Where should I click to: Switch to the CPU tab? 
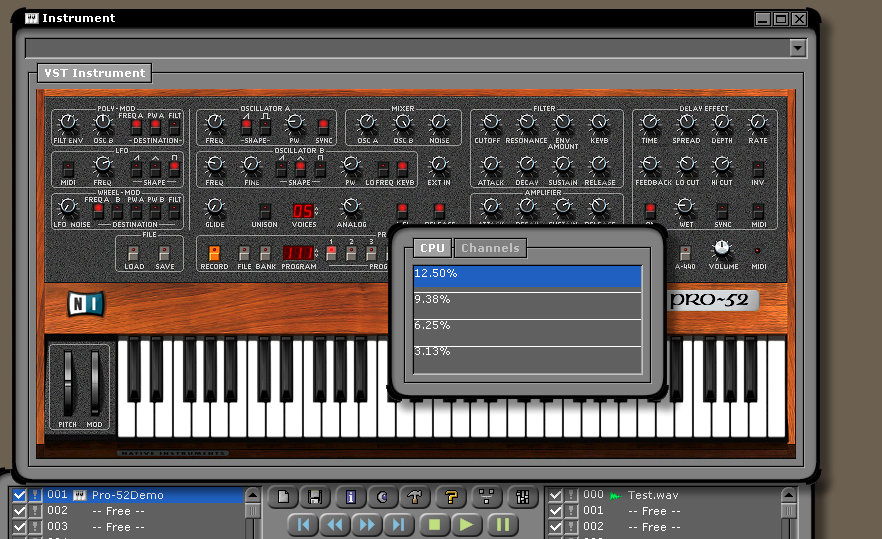click(433, 248)
